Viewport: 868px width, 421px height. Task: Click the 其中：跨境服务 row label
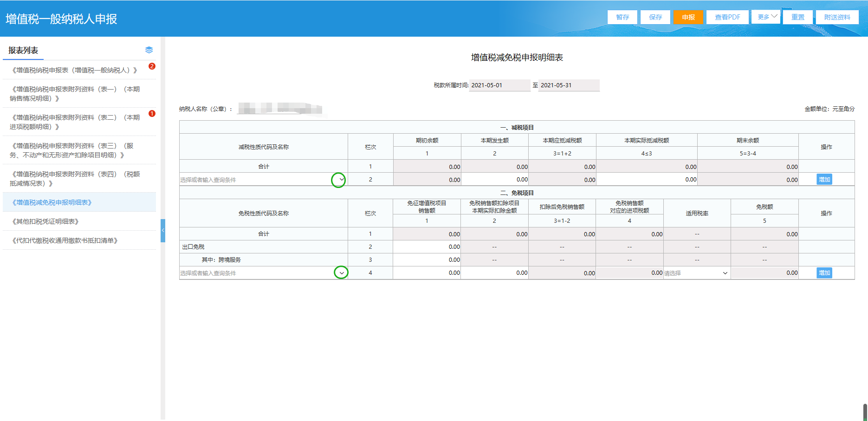(221, 259)
